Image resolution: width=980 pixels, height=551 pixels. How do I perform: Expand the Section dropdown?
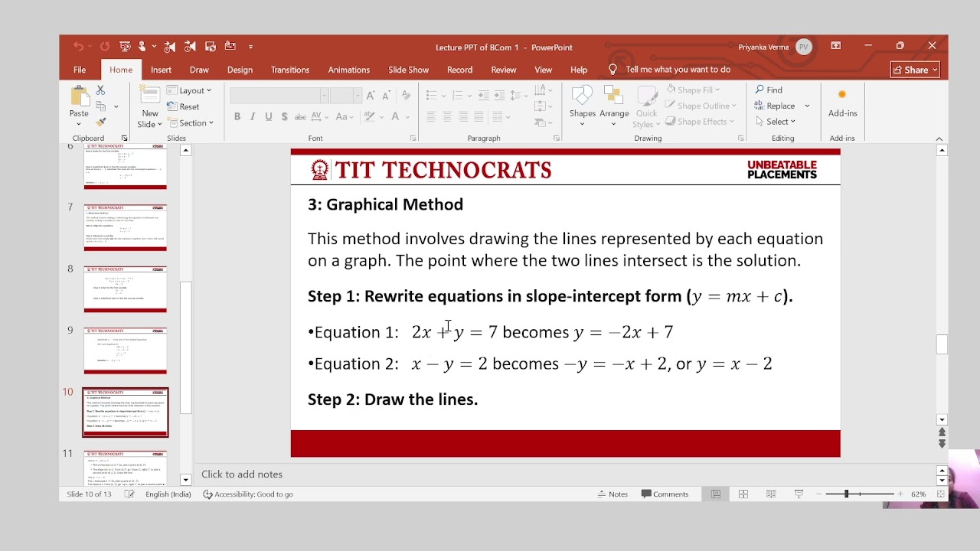[x=191, y=123]
